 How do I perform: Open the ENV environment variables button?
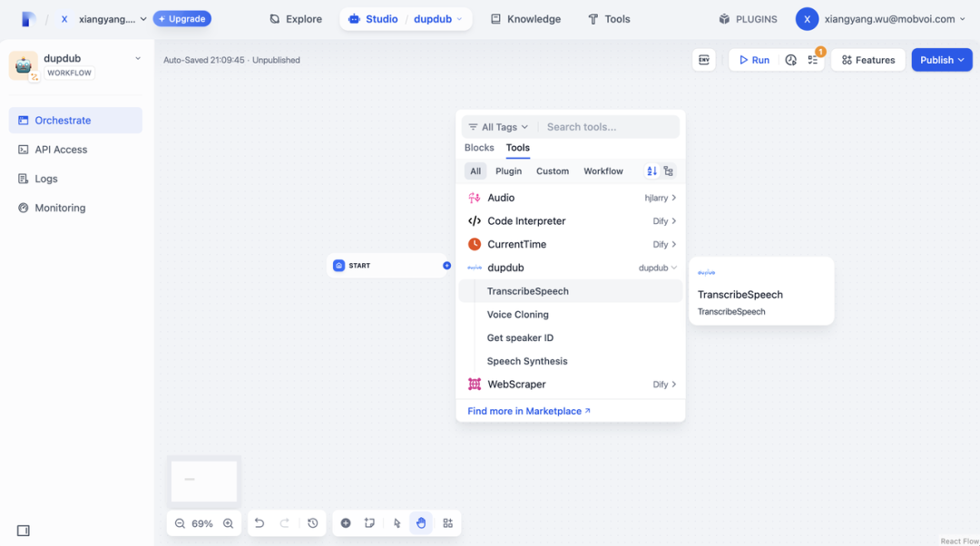point(703,60)
